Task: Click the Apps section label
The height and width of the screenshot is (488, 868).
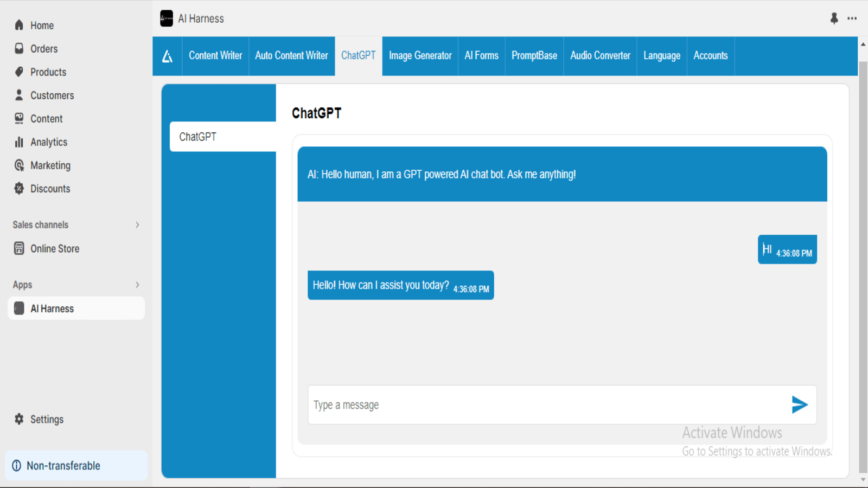Action: (22, 285)
